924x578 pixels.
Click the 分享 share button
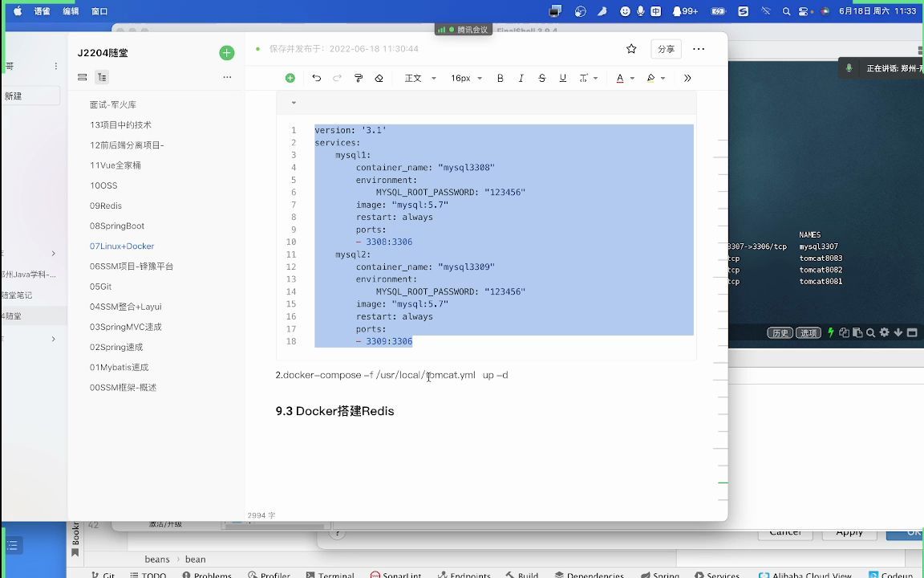point(666,48)
